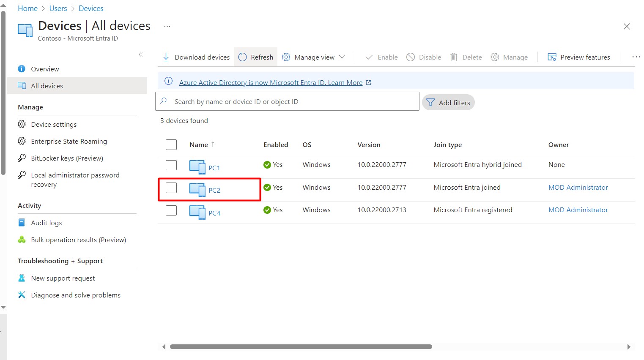
Task: Click the info icon in Entra ID banner
Action: tap(168, 81)
